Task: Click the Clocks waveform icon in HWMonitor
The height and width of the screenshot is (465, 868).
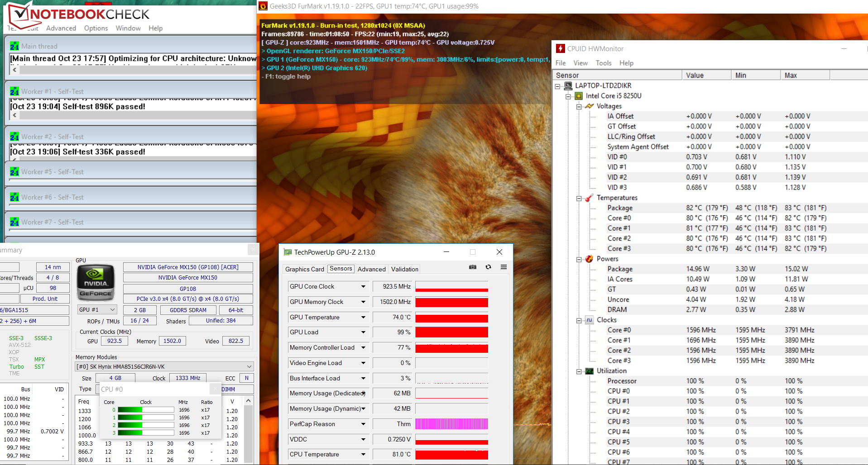Action: (589, 320)
